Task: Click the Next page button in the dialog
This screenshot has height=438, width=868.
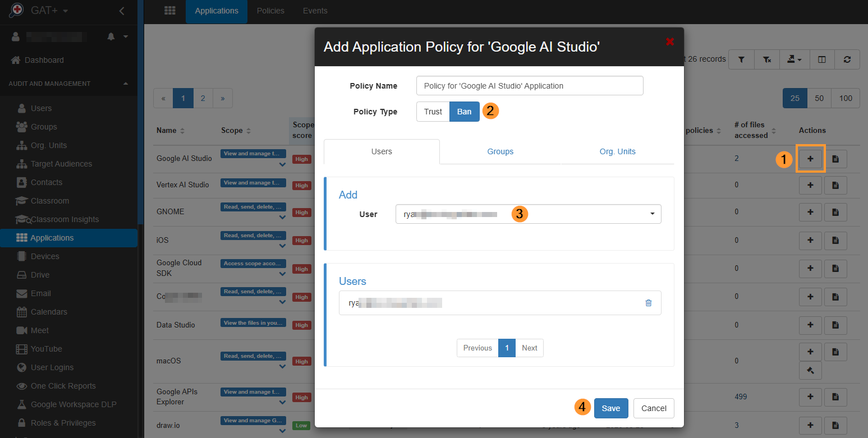Action: coord(530,348)
